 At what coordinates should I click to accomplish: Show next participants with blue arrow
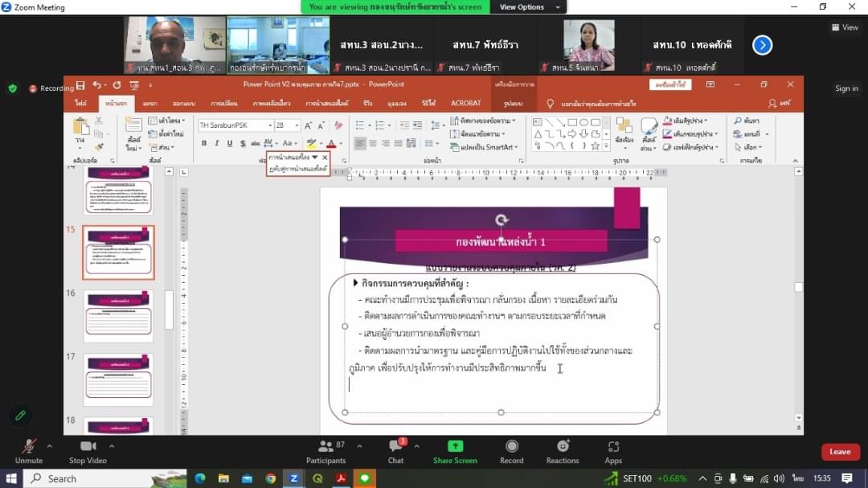point(762,45)
